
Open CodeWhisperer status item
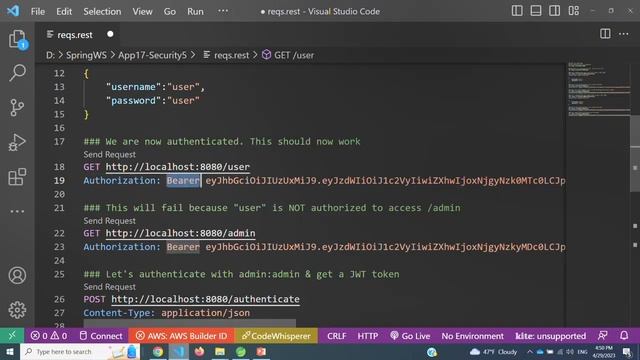pyautogui.click(x=276, y=336)
